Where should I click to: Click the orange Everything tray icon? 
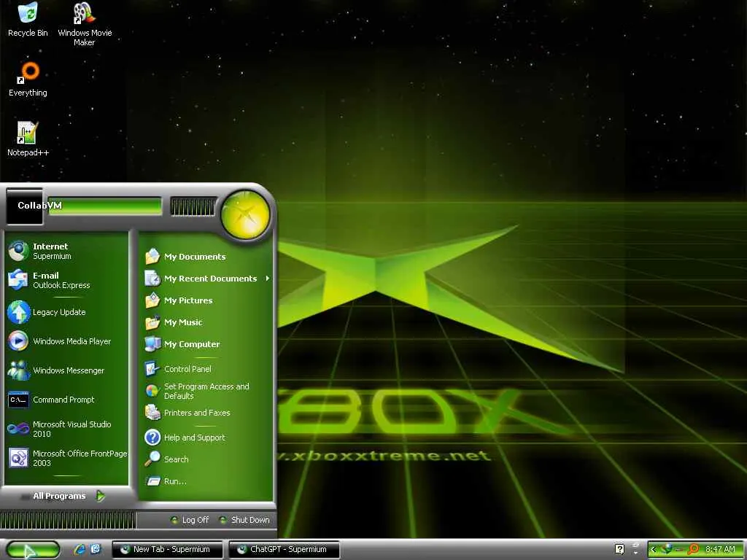pyautogui.click(x=692, y=550)
